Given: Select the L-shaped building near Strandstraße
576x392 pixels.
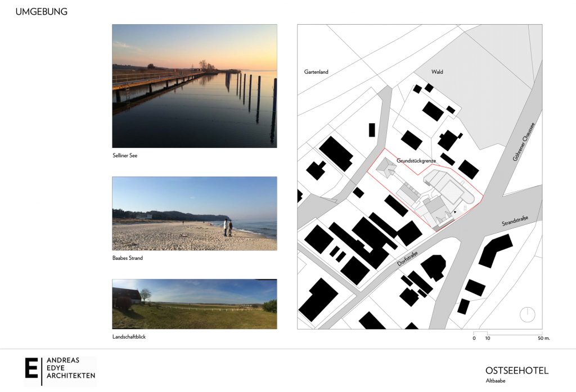Looking at the screenshot, I should pos(494,250).
